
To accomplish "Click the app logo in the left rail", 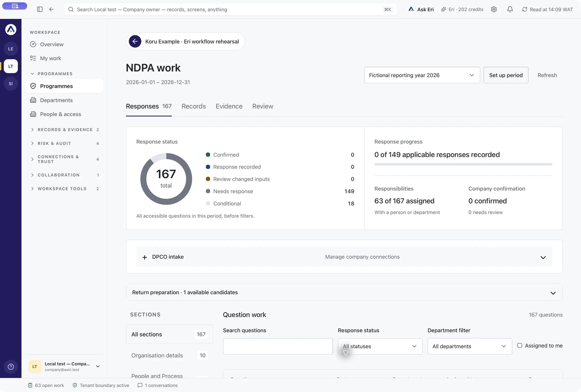I will pyautogui.click(x=11, y=30).
